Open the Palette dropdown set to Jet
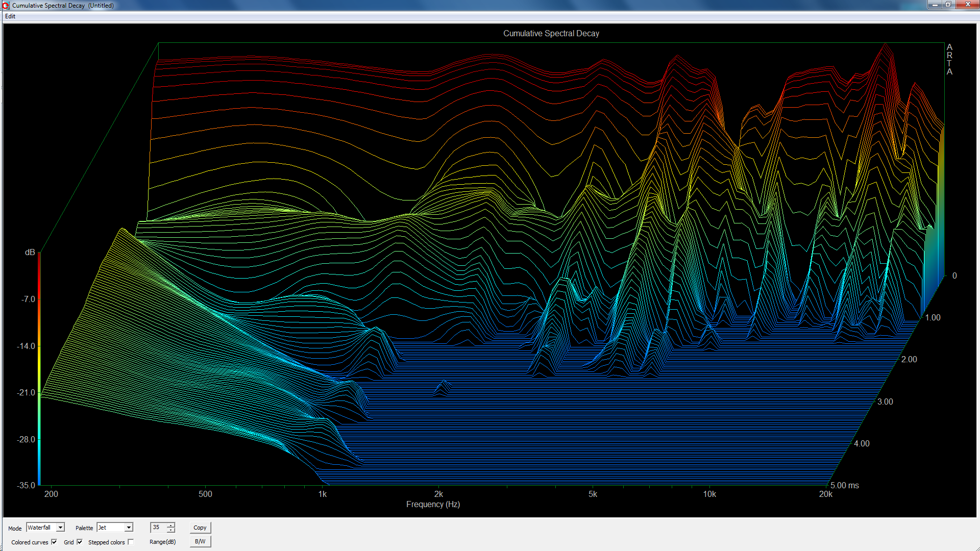 [x=115, y=528]
